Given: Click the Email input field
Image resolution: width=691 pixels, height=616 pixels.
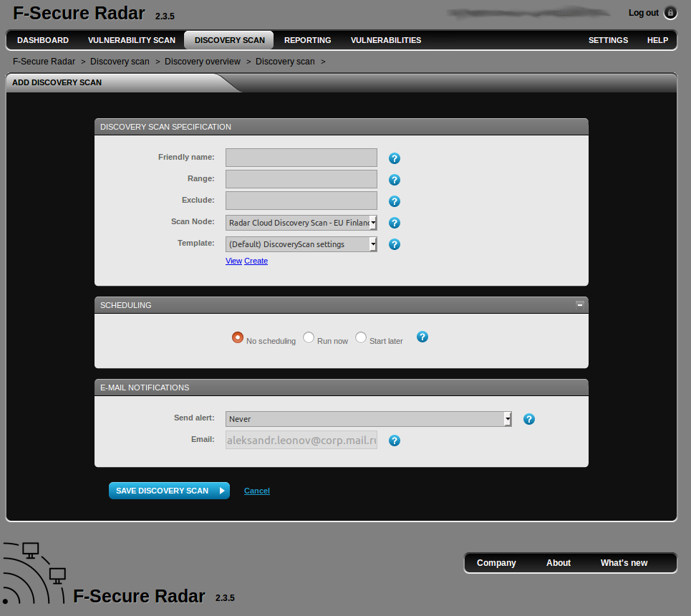Looking at the screenshot, I should coord(301,440).
